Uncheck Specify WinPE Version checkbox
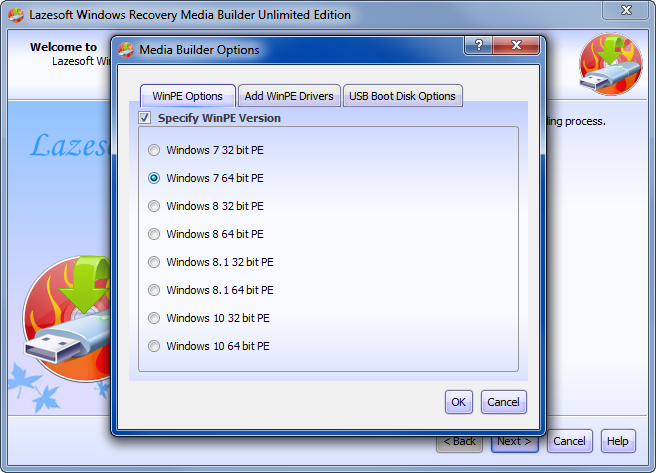The image size is (656, 473). pyautogui.click(x=145, y=118)
